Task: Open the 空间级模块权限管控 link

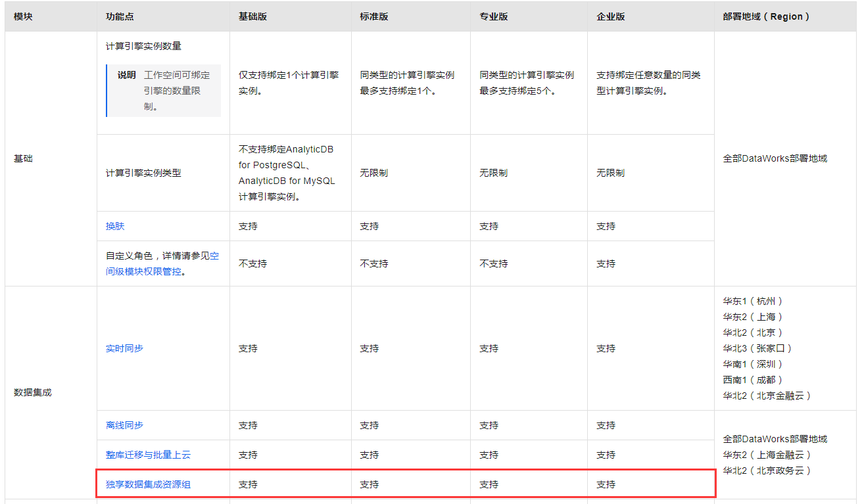Action: [x=162, y=263]
